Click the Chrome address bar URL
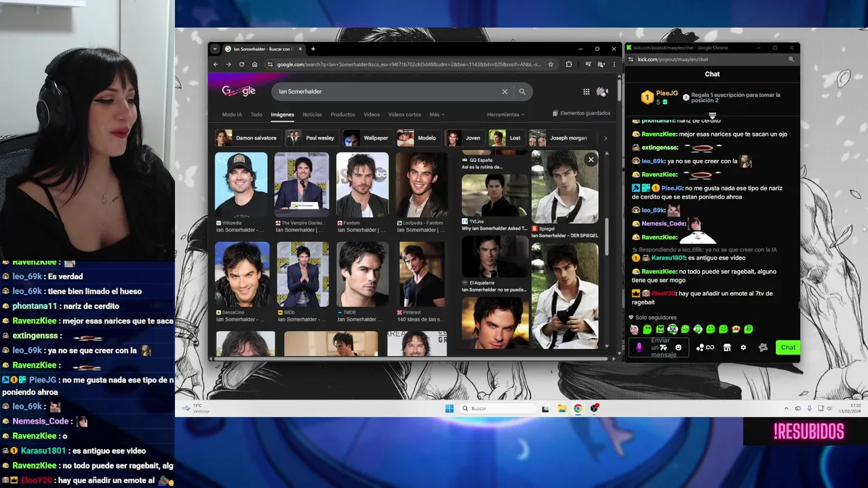 pos(408,64)
